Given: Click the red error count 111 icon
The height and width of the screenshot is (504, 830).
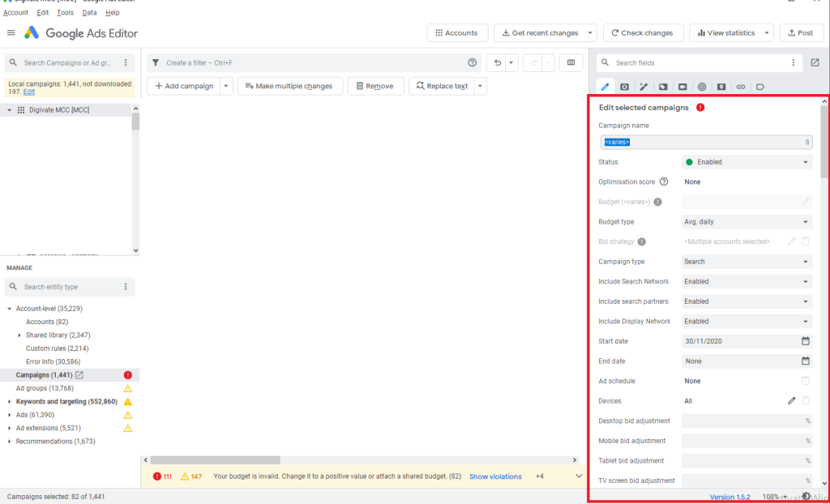Looking at the screenshot, I should click(x=156, y=476).
